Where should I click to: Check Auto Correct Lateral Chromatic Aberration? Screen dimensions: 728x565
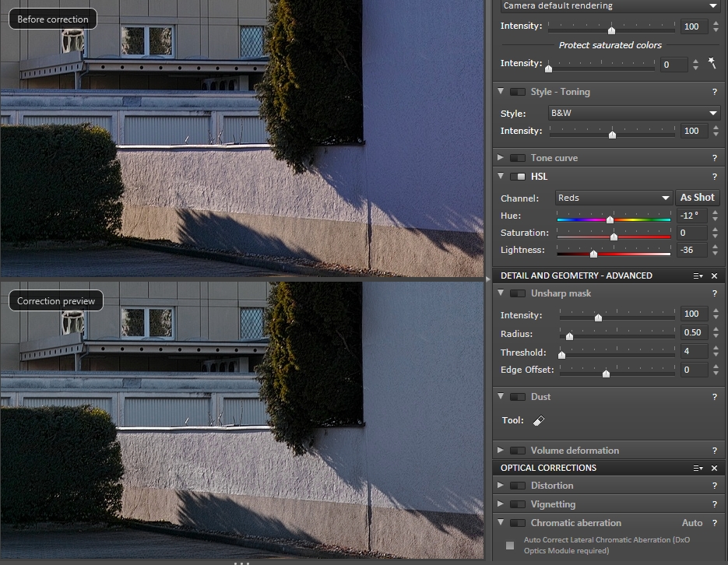coord(510,546)
